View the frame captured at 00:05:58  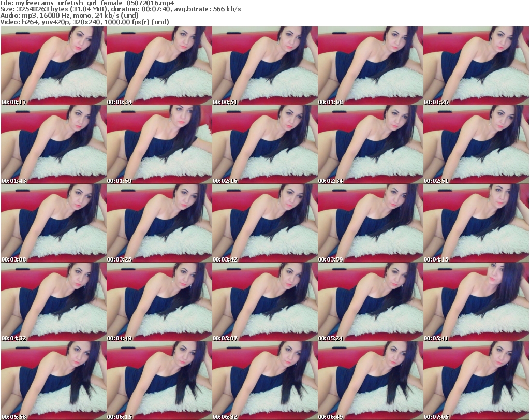pos(54,381)
